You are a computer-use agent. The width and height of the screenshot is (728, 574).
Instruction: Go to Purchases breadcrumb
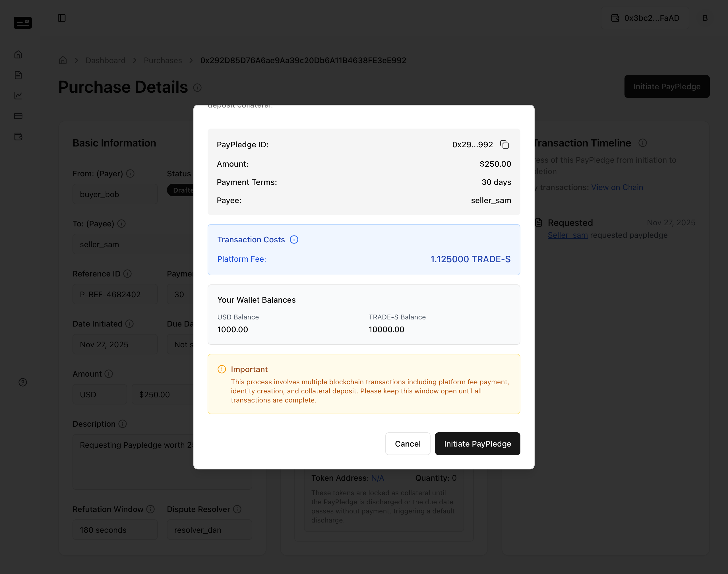(x=163, y=61)
